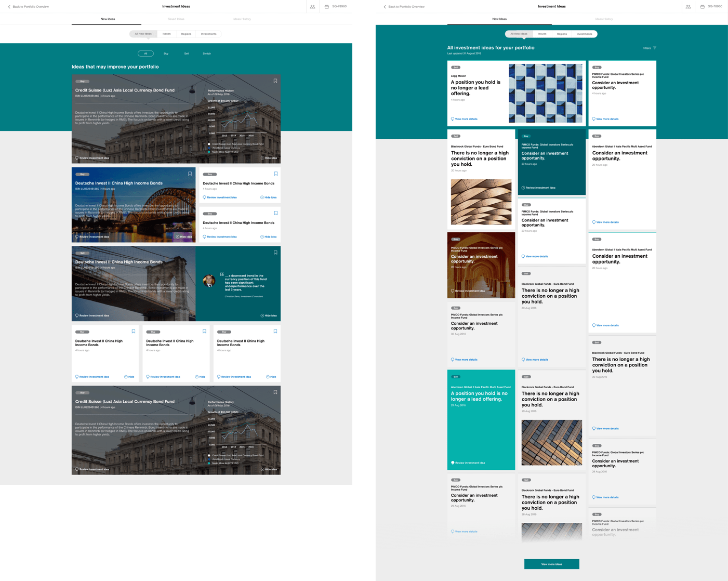Review investment idea on bottom Credit Suisse card

tap(92, 469)
